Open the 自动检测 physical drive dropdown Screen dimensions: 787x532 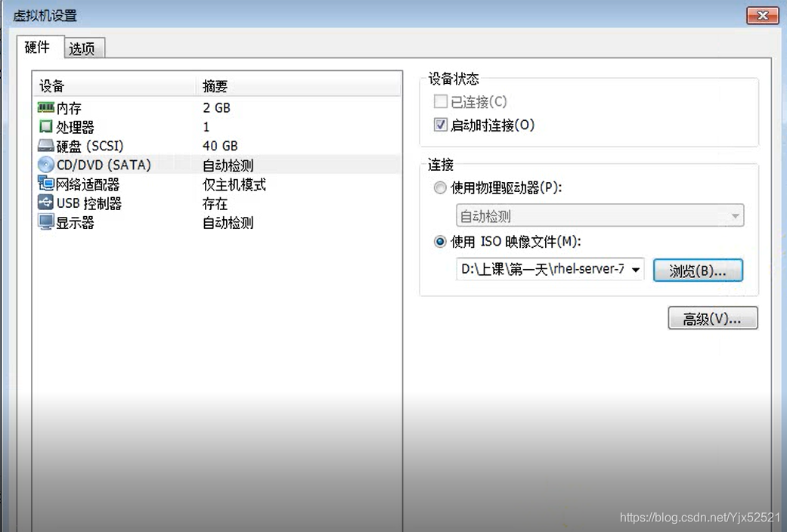[600, 216]
